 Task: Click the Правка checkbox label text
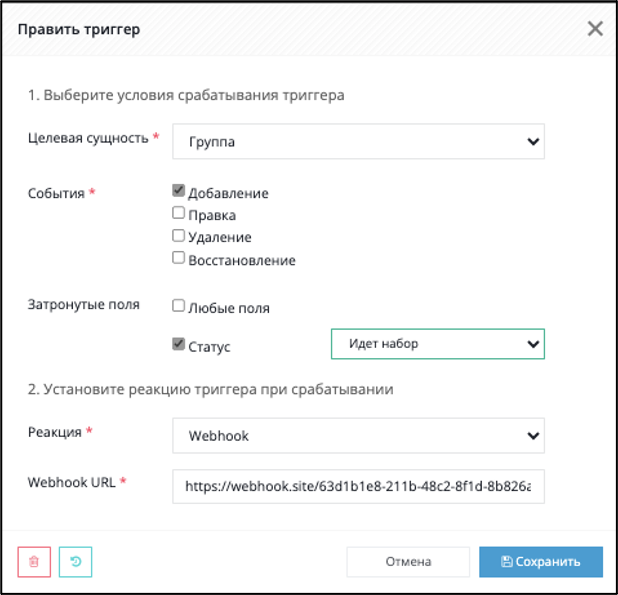click(x=212, y=216)
